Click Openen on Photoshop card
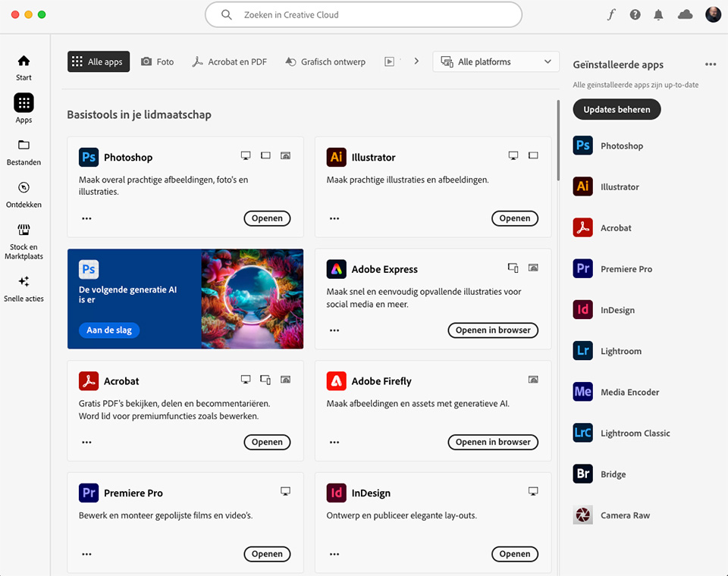The width and height of the screenshot is (728, 576). click(x=267, y=218)
